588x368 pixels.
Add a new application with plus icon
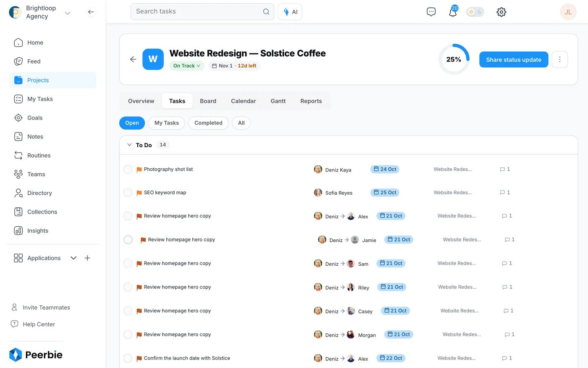[87, 258]
